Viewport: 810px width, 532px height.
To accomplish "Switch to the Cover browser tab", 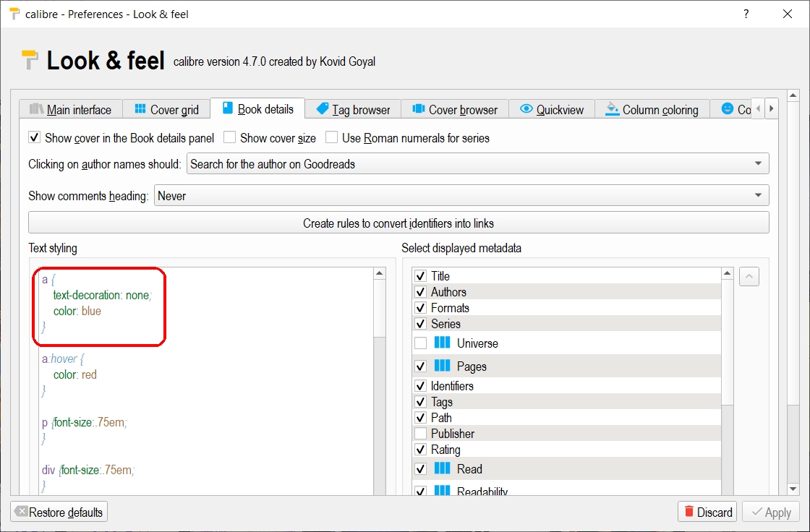I will coord(455,109).
